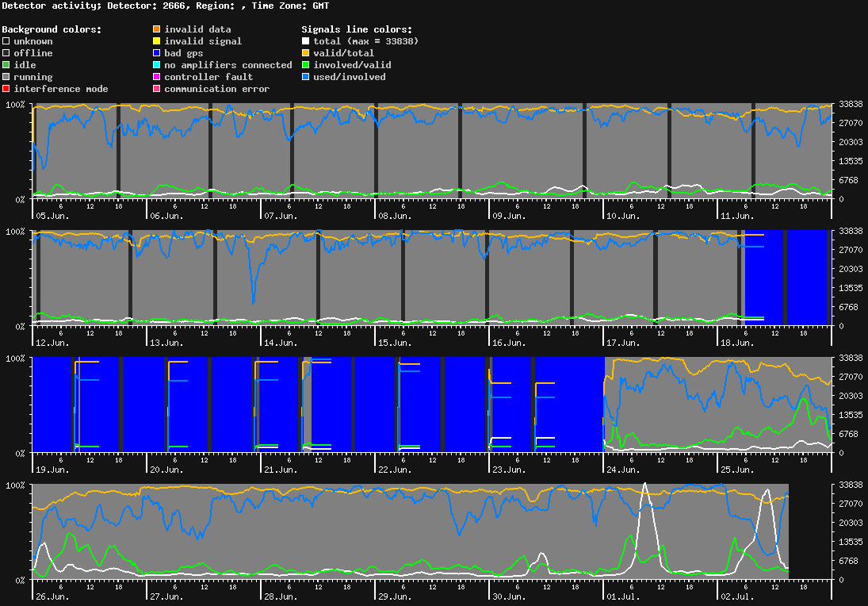Click the 14.Jun. date label
868x606 pixels.
point(281,343)
